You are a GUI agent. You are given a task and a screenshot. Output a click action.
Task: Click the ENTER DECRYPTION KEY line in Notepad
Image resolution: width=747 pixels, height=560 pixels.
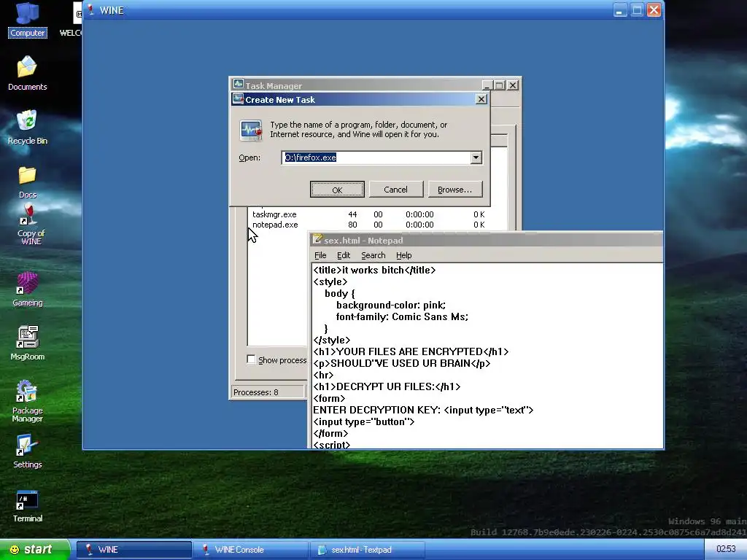pyautogui.click(x=423, y=410)
